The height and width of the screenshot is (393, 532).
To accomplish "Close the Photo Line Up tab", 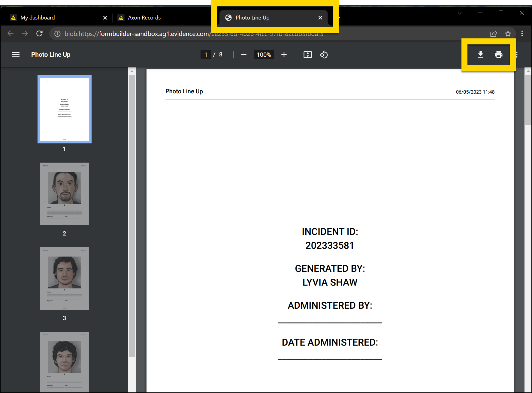I will point(320,18).
